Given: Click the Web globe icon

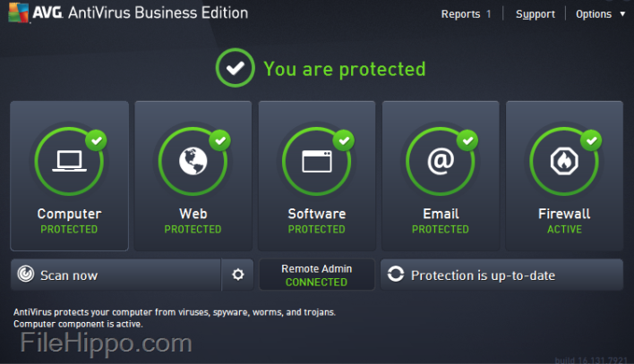Looking at the screenshot, I should point(193,162).
